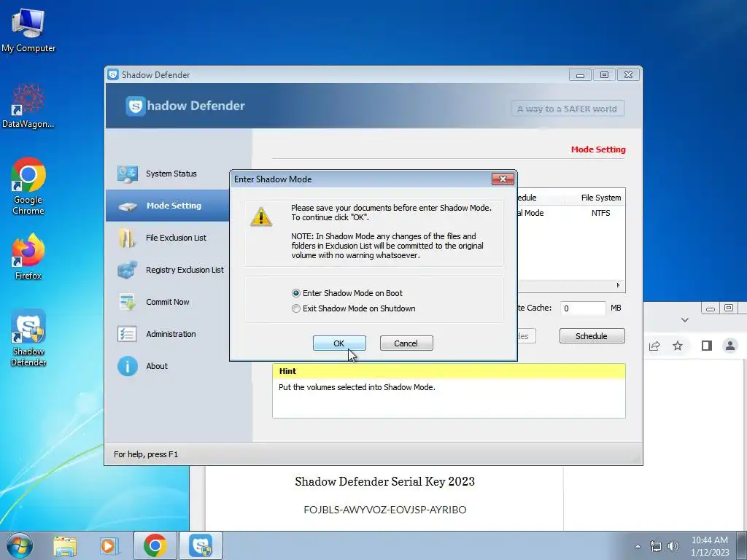Open Administration section
This screenshot has height=560, width=747.
click(171, 334)
